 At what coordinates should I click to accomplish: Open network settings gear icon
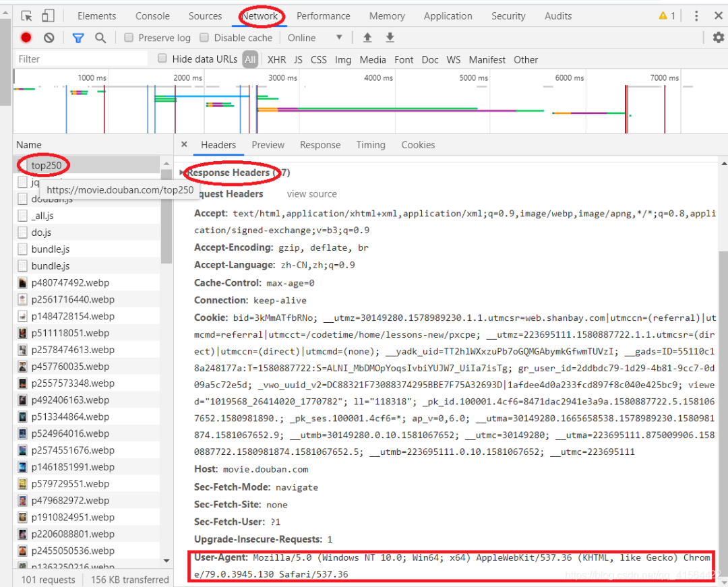719,37
